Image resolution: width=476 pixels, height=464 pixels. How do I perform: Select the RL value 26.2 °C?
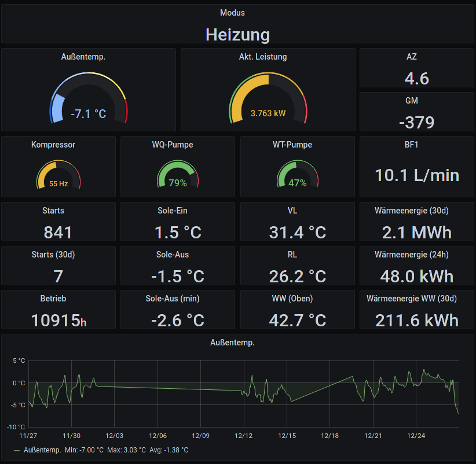(298, 277)
